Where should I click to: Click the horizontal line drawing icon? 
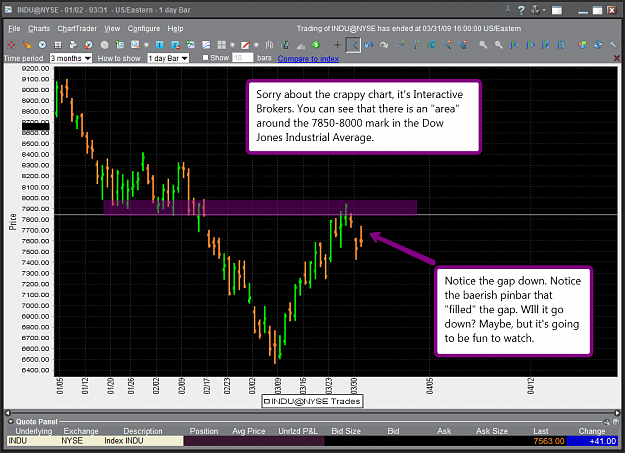click(x=400, y=45)
